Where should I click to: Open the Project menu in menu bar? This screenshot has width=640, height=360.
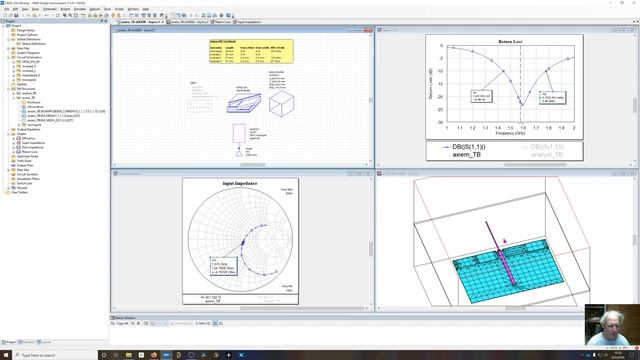65,9
